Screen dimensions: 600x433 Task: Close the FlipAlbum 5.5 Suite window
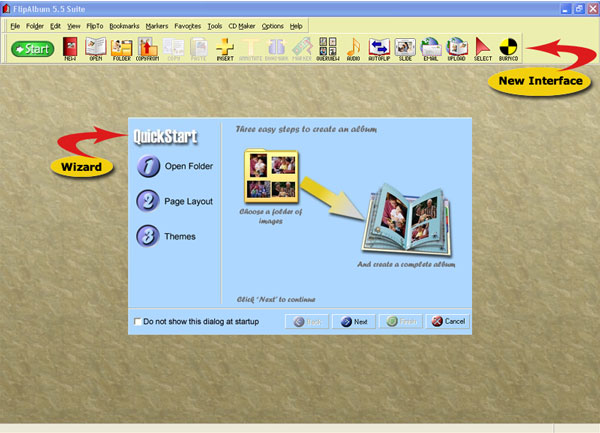pyautogui.click(x=593, y=9)
